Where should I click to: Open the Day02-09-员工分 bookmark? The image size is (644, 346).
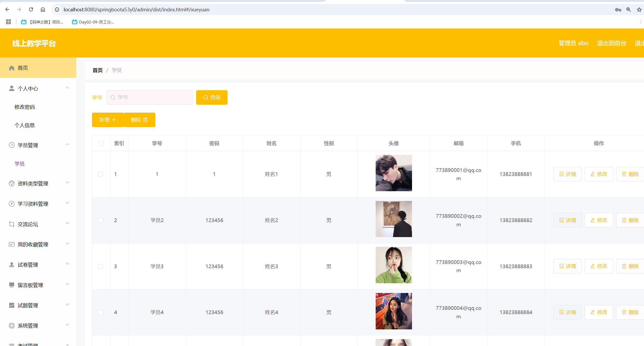coord(93,22)
